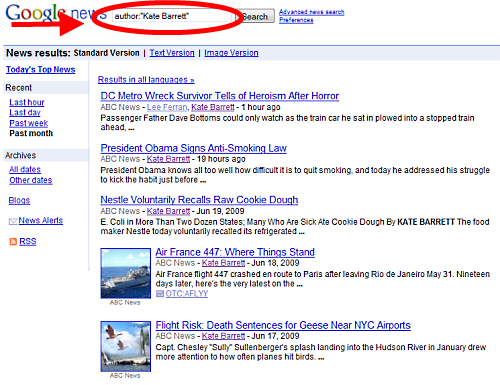Viewport: 500px width, 385px height.
Task: Filter results to Last day
Action: tap(25, 113)
